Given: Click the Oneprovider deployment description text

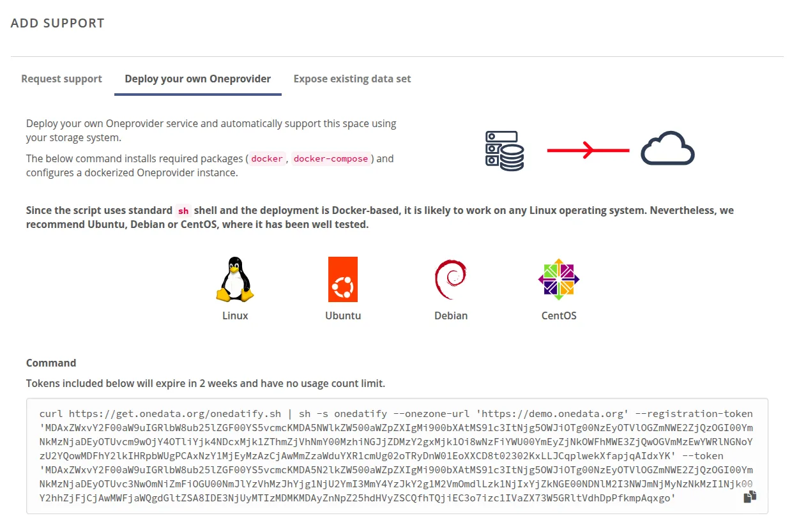Looking at the screenshot, I should click(211, 130).
